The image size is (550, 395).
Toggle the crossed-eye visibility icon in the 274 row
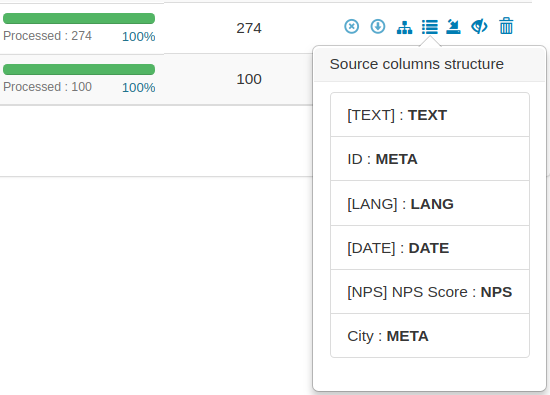(479, 27)
